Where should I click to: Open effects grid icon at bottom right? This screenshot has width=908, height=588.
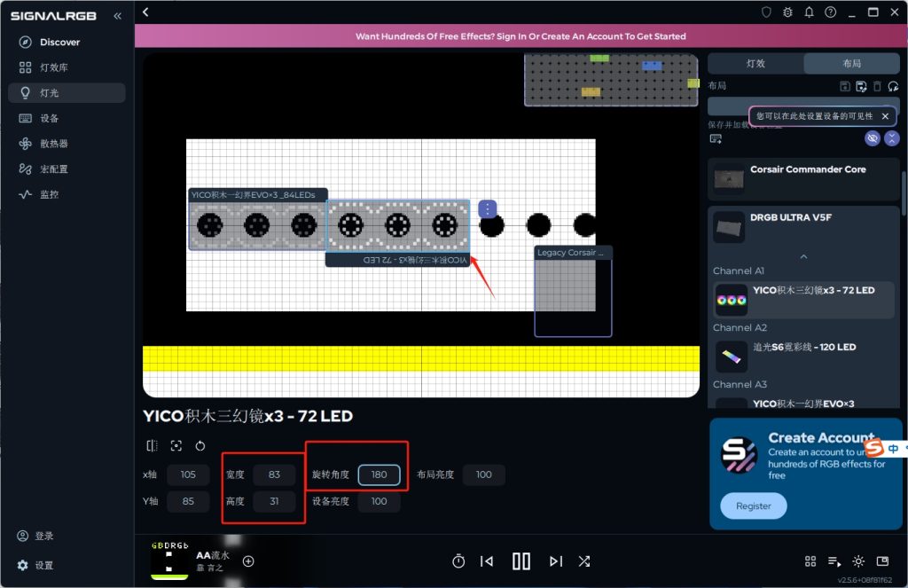coord(810,561)
